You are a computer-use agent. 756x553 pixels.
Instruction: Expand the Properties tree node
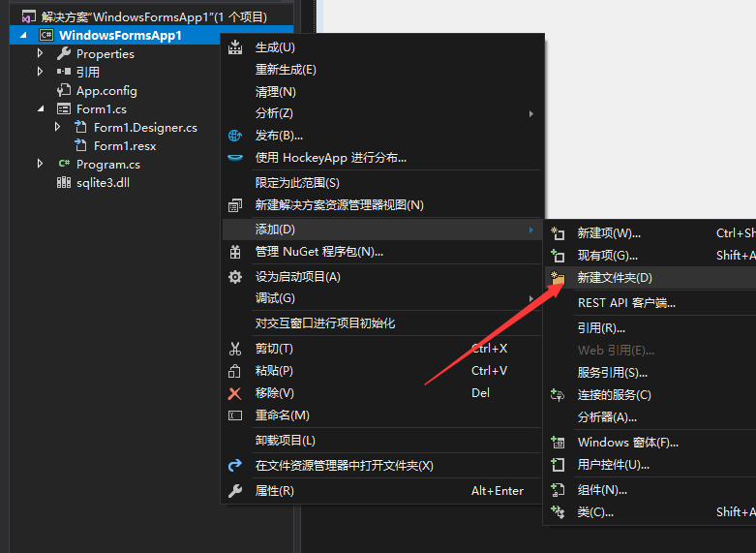[x=40, y=53]
